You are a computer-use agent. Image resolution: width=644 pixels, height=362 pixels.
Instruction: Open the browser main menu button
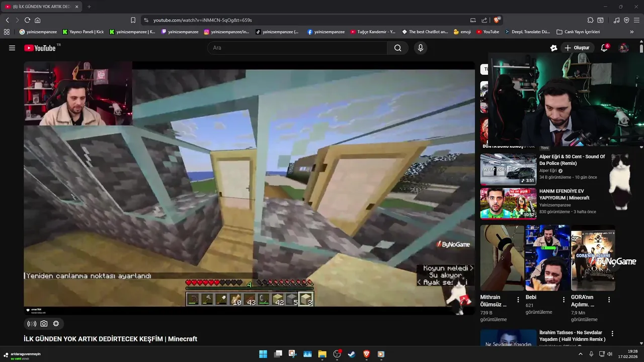[636, 20]
